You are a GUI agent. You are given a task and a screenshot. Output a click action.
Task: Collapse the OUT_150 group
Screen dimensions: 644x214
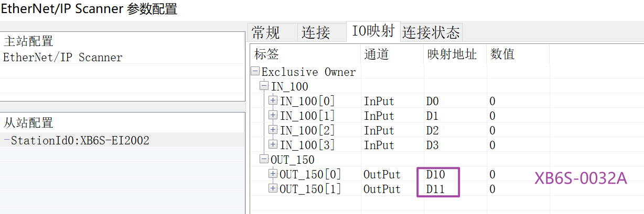tap(264, 159)
